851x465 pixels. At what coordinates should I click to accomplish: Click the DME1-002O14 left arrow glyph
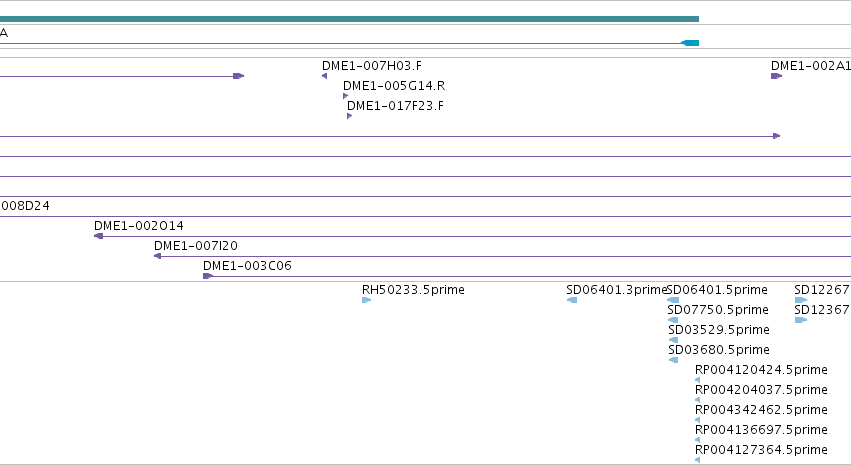pos(98,236)
